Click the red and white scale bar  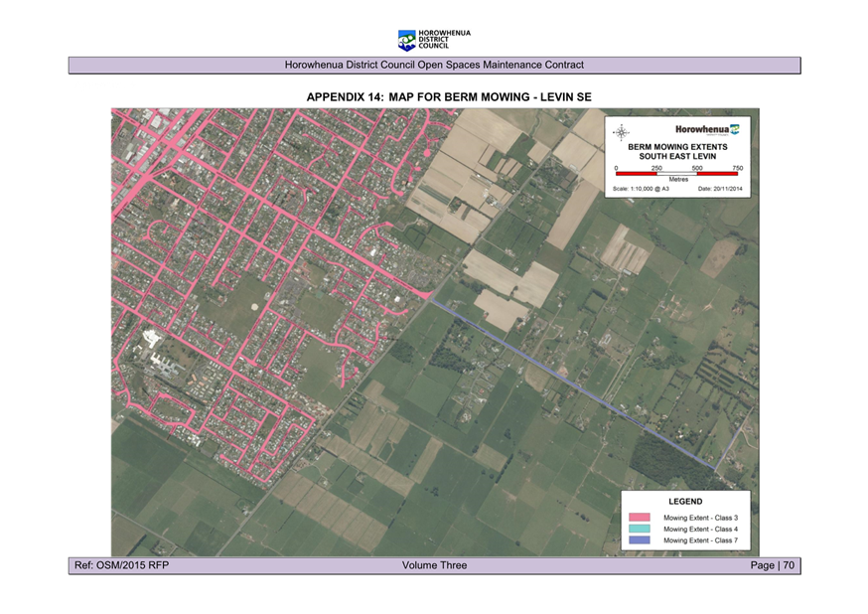676,173
